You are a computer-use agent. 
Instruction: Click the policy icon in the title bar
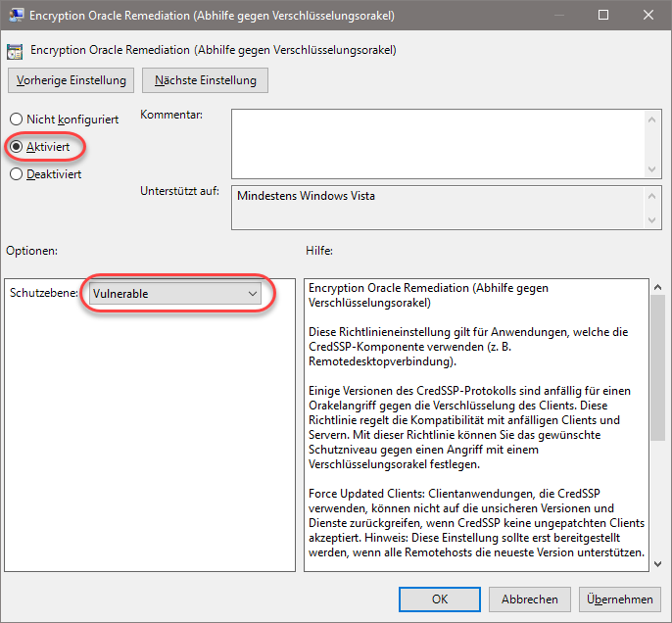[16, 15]
